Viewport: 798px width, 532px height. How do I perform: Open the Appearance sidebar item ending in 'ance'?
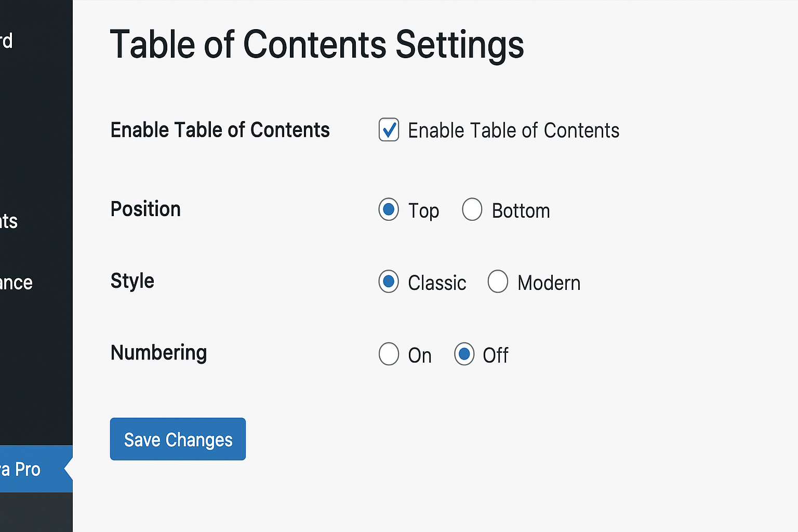click(16, 283)
